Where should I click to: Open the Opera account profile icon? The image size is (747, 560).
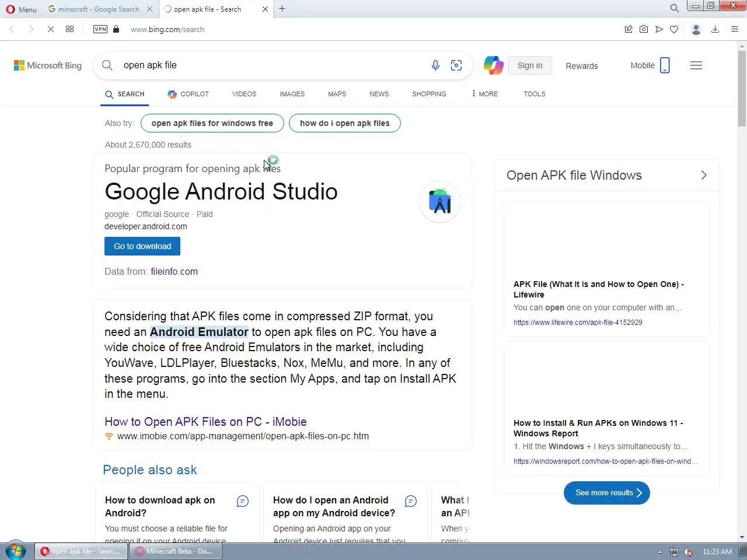point(696,29)
